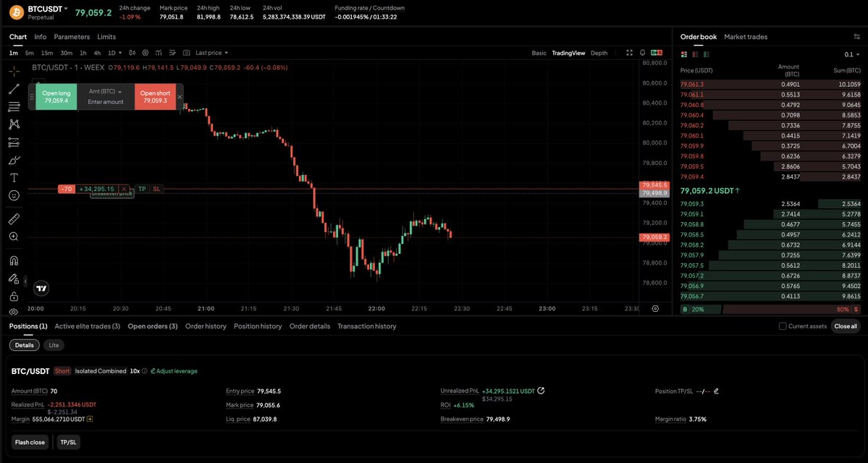Switch to the Info tab
Image resolution: width=868 pixels, height=463 pixels.
[41, 36]
